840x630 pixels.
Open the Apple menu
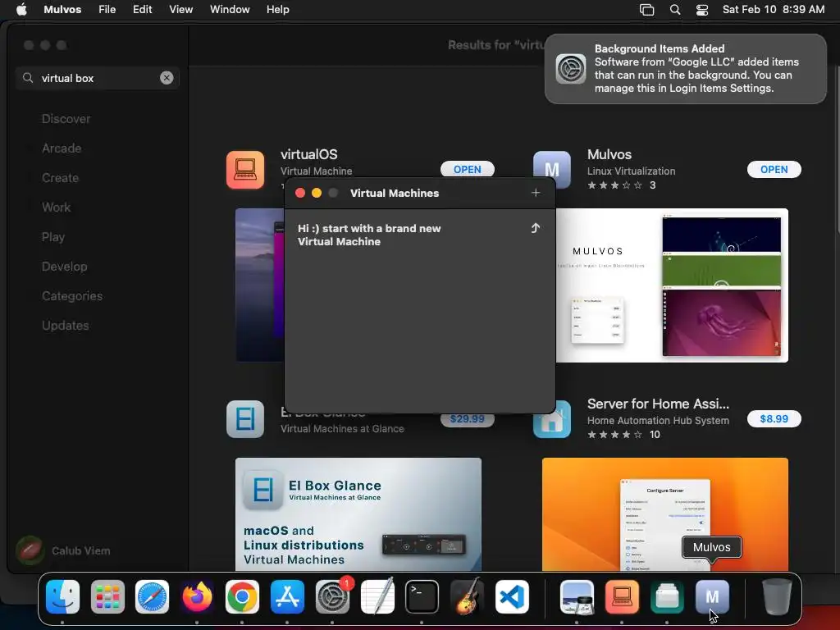(x=21, y=10)
